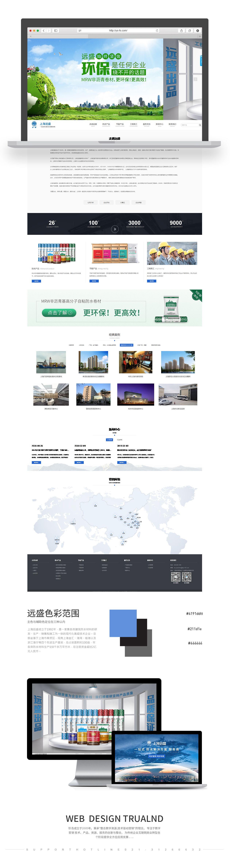
Task: Click the blue #6191dd color swatch
Action: coord(123,623)
